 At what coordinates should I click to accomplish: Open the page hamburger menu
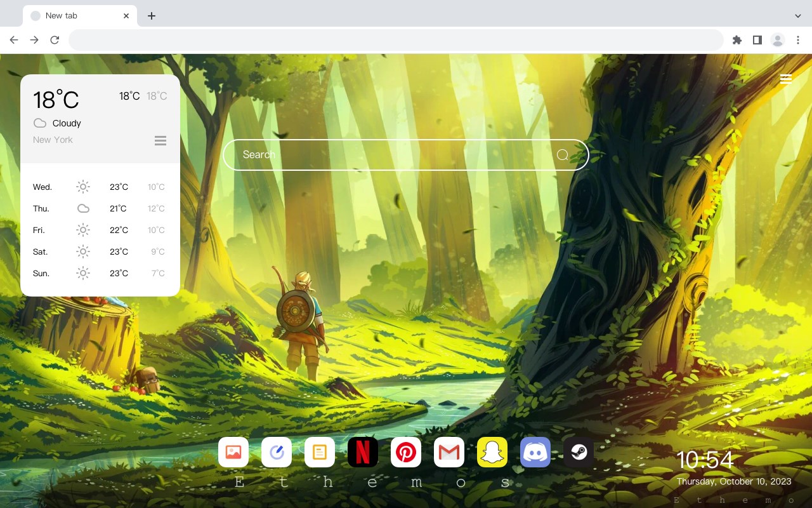[786, 79]
